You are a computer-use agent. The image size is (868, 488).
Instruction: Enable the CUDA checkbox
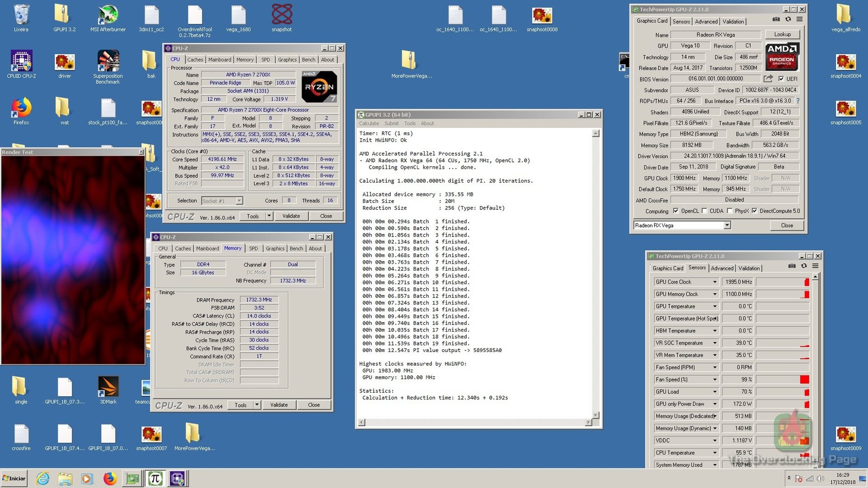tap(704, 211)
